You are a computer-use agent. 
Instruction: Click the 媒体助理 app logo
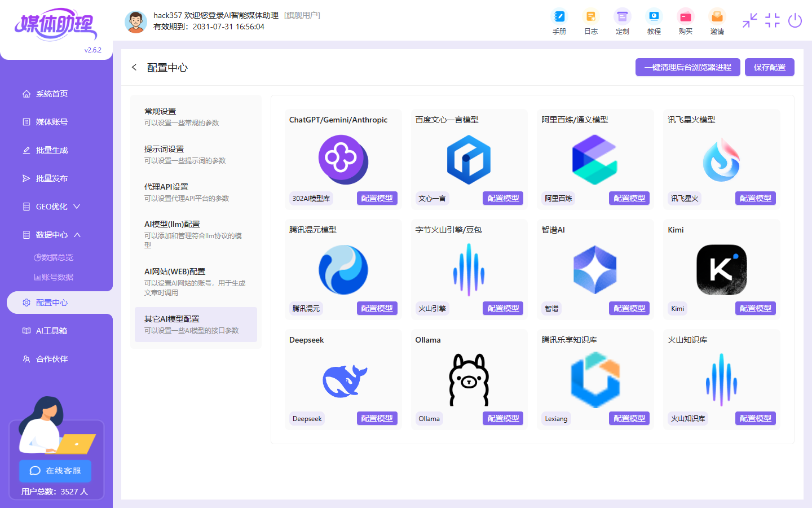[56, 24]
